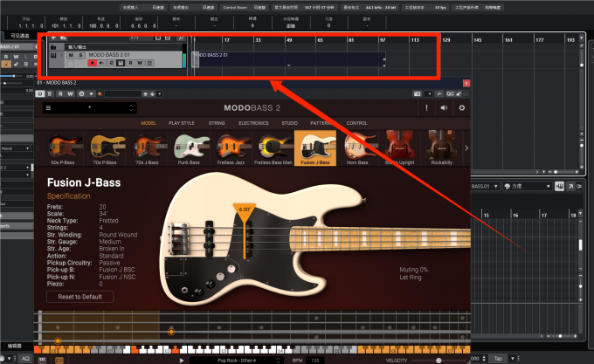Adjust the inspector volume slider at left

pyautogui.click(x=14, y=76)
